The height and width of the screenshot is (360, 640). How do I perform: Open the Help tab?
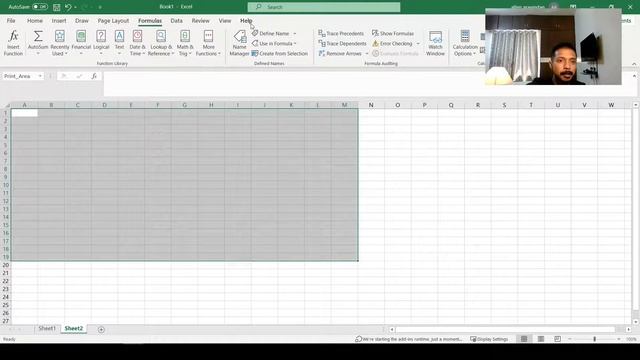[x=246, y=20]
